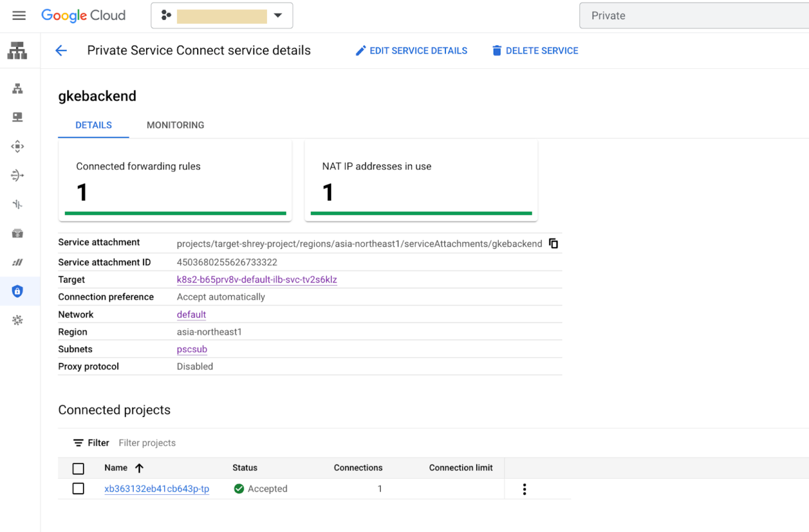Open more actions for connected project
The image size is (809, 532).
(x=524, y=489)
